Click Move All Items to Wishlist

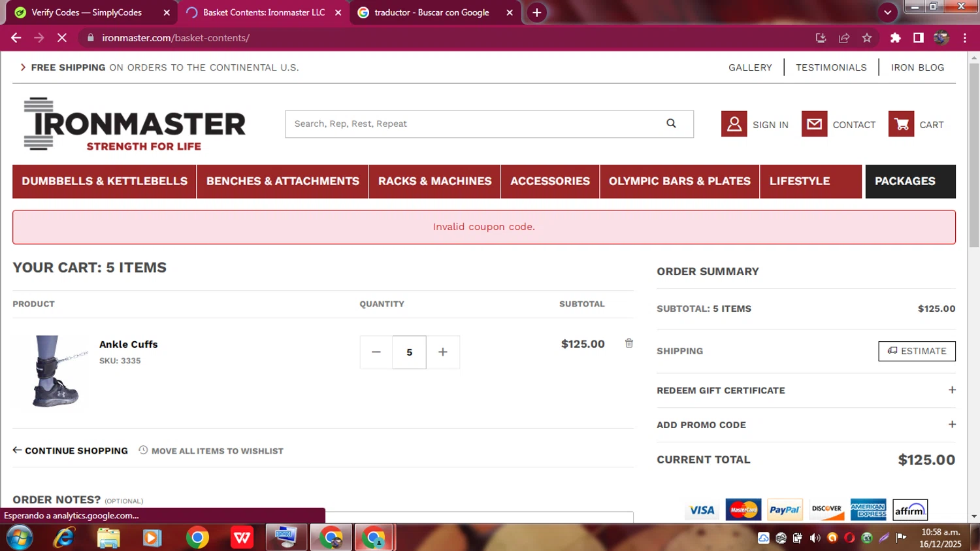pos(211,450)
